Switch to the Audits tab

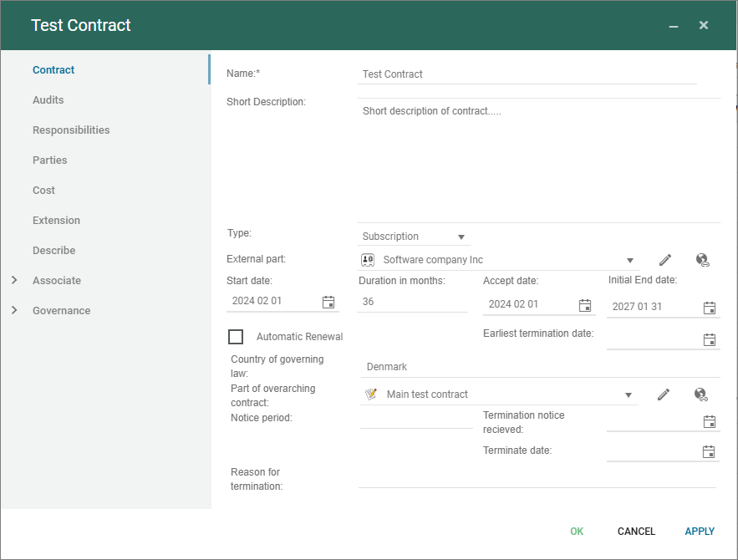coord(48,100)
